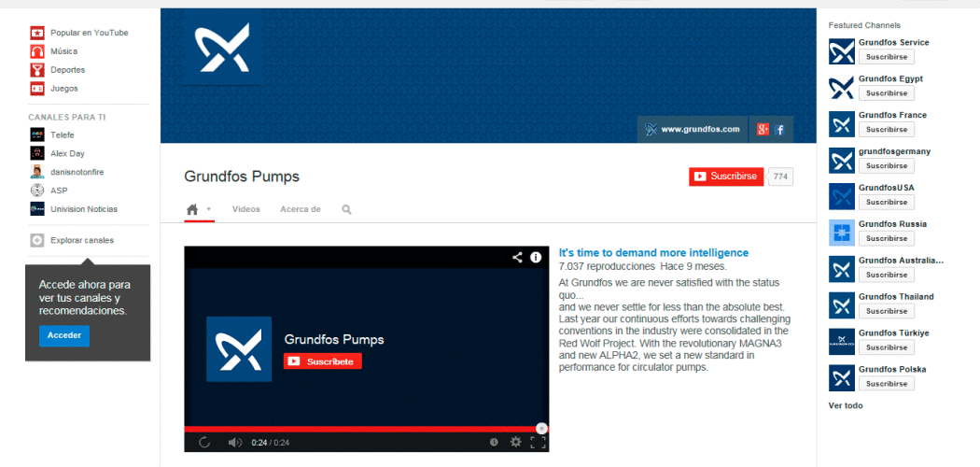The image size is (980, 467).
Task: Open the ASP channel icon
Action: click(37, 190)
